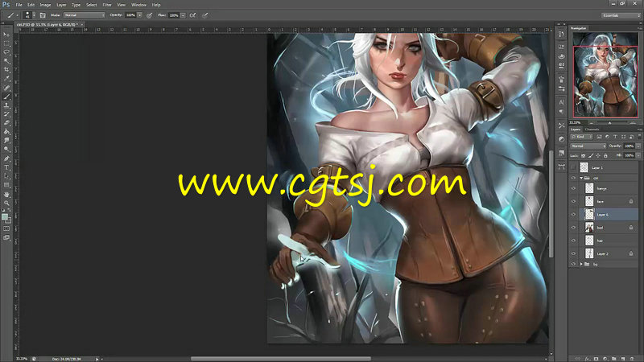Click the layer Fill percentage field

[629, 155]
